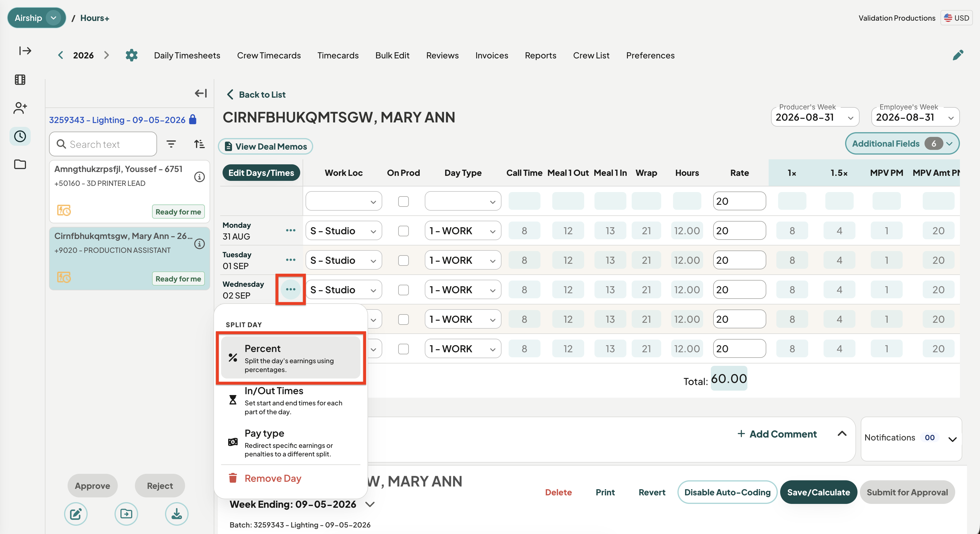Image resolution: width=980 pixels, height=534 pixels.
Task: Expand the left sidebar arrow icon
Action: click(x=25, y=50)
